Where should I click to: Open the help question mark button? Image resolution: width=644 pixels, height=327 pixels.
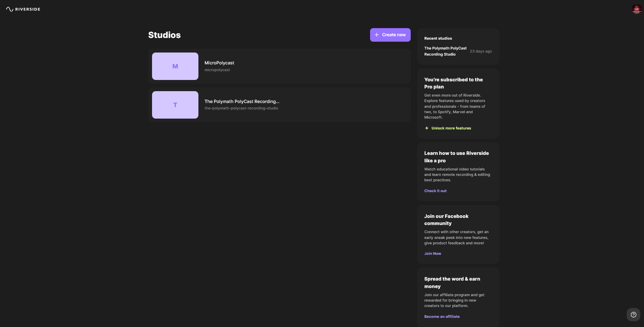click(x=633, y=314)
